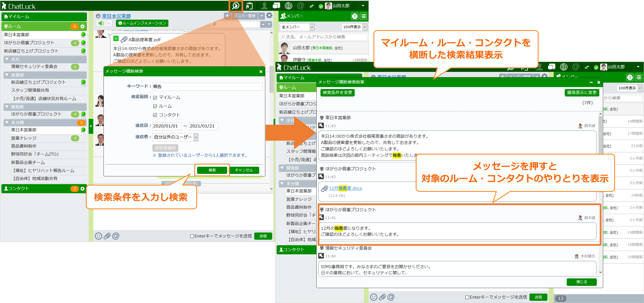Viewport: 644px width, 303px height.
Task: Click the jump-to-message icon beside 11:40 result
Action: tap(321, 256)
